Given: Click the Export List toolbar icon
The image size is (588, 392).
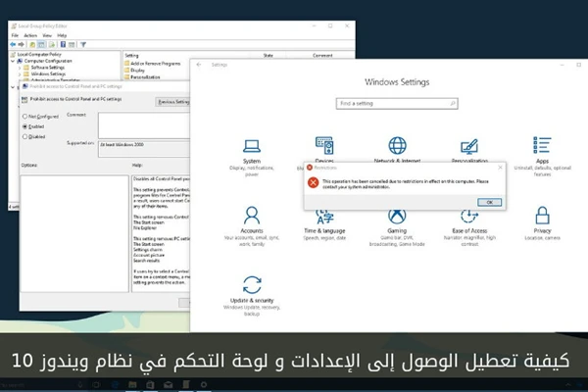Looking at the screenshot, I should (52, 45).
